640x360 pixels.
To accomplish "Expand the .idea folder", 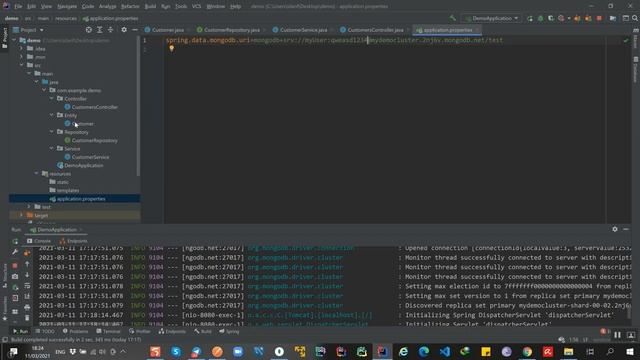I will pyautogui.click(x=22, y=49).
